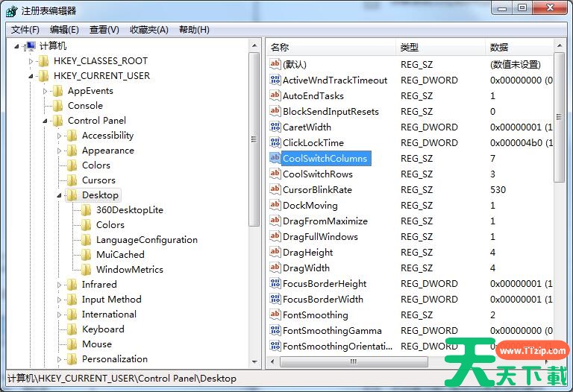573x392 pixels.
Task: Click the values list horizontal scroll-left arrow
Action: pos(272,362)
